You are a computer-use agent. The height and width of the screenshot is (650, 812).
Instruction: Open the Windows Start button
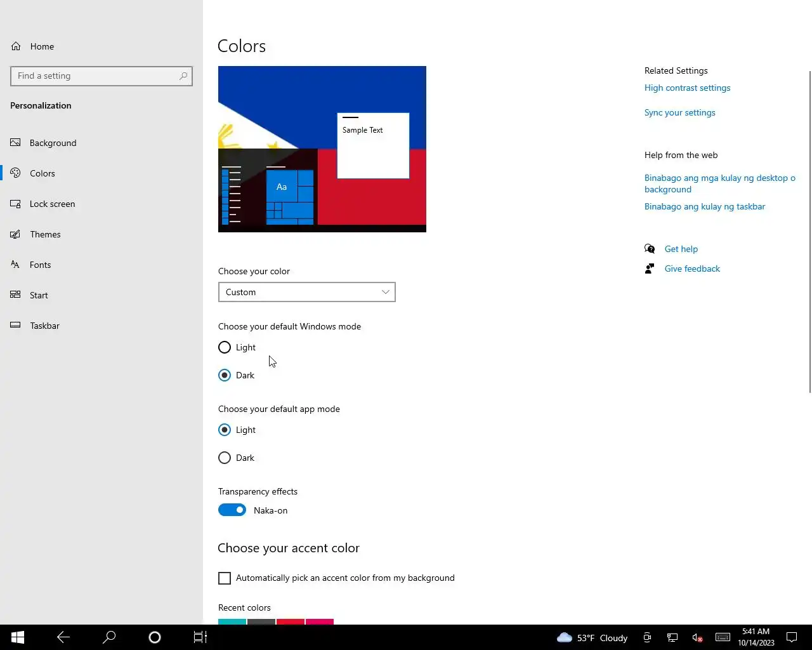(18, 637)
